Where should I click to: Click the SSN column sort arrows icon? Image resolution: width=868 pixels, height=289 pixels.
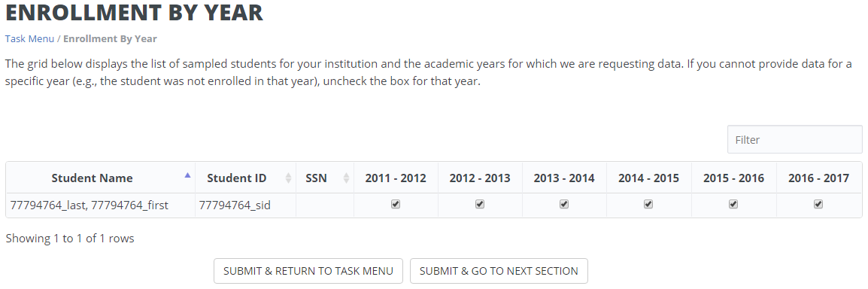coord(346,178)
